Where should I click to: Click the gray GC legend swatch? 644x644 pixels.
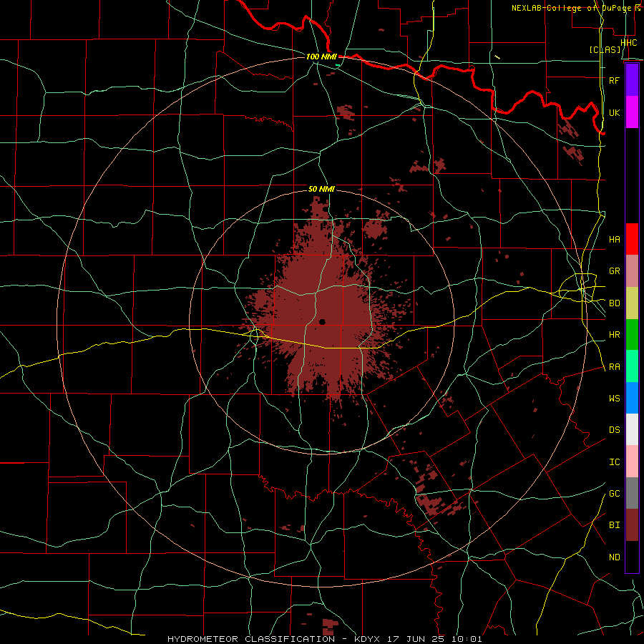coord(632,493)
